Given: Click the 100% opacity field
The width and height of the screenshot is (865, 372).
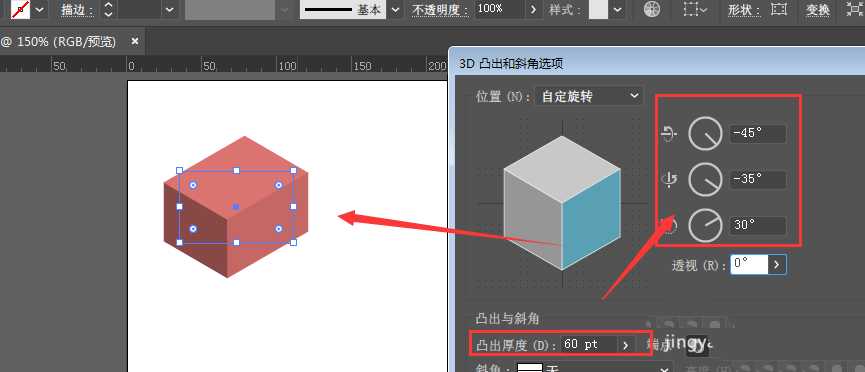Looking at the screenshot, I should click(x=499, y=10).
